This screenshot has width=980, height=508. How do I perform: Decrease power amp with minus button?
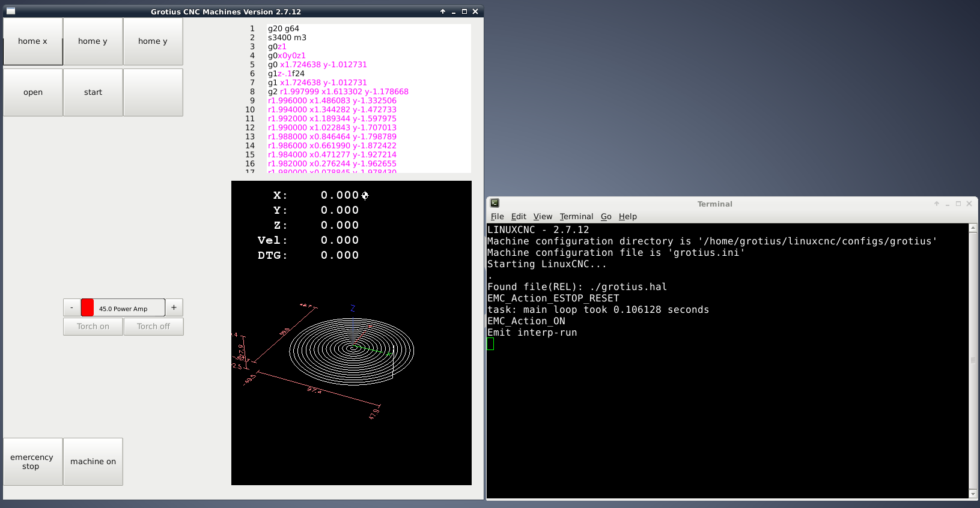point(72,307)
